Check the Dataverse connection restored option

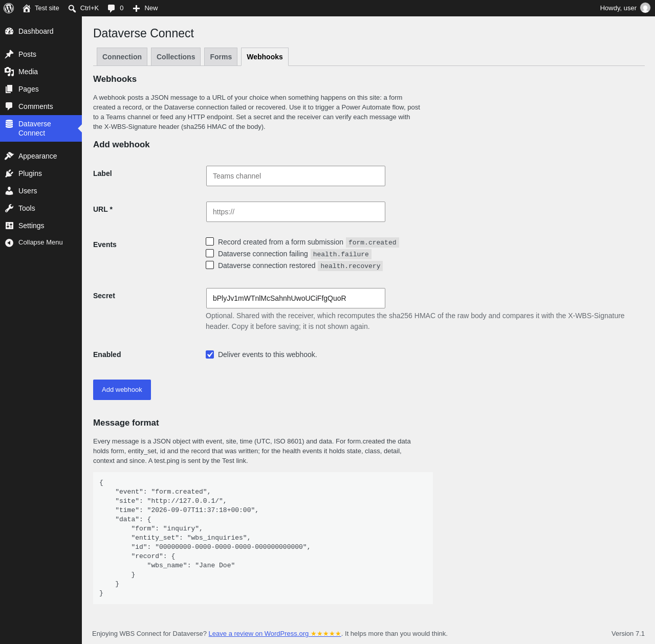point(210,265)
